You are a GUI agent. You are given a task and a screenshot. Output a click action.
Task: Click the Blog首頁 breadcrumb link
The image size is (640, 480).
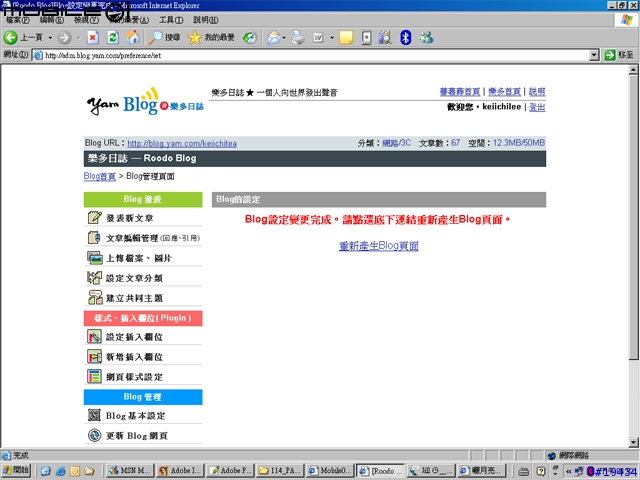(x=100, y=176)
